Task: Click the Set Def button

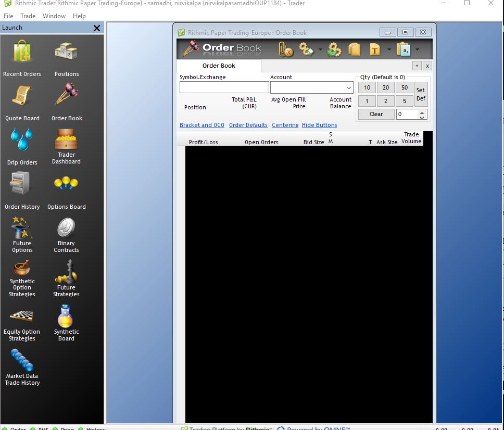Action: [x=421, y=94]
